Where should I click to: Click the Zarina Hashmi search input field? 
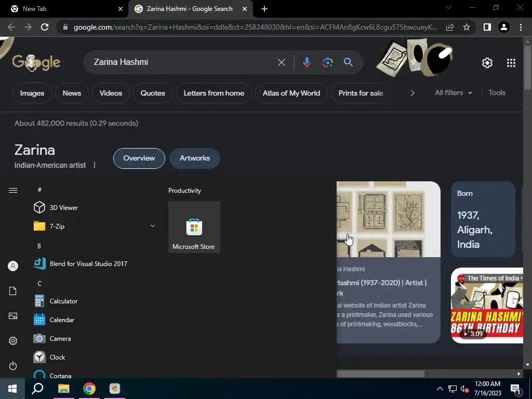[x=183, y=62]
